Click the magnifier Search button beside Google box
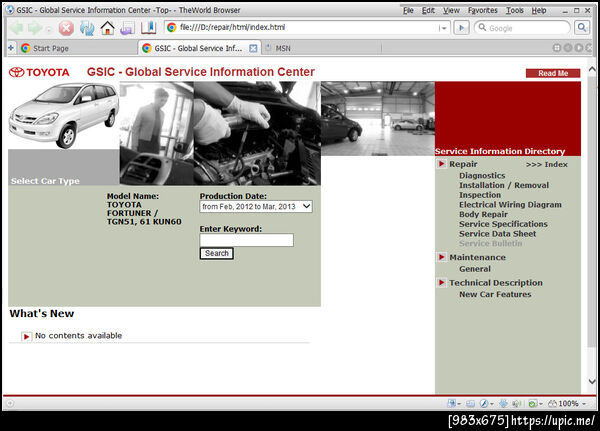 tap(582, 28)
